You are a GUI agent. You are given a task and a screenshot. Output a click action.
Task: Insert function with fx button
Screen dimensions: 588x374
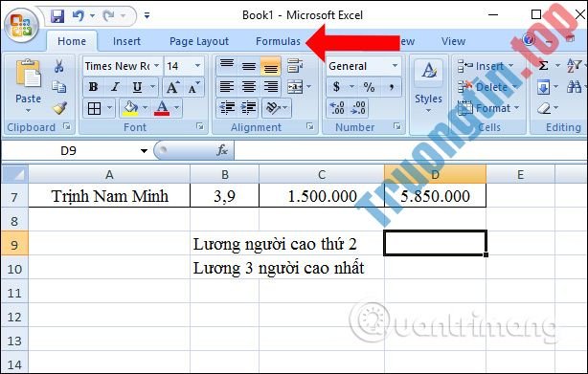pyautogui.click(x=222, y=150)
